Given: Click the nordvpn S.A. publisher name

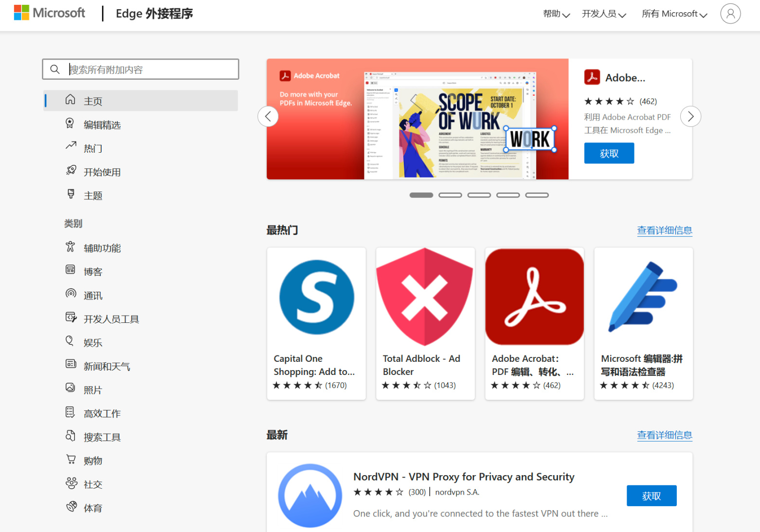Looking at the screenshot, I should coord(457,492).
